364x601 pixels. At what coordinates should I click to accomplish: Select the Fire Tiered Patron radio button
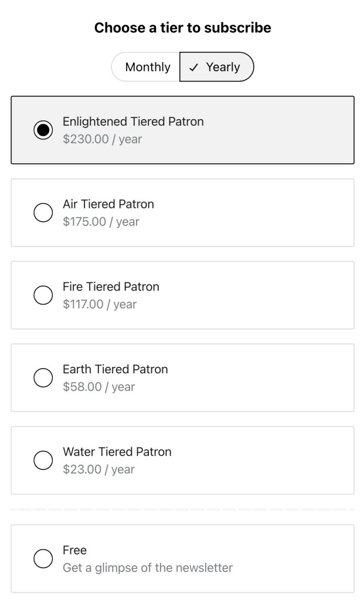(x=43, y=295)
